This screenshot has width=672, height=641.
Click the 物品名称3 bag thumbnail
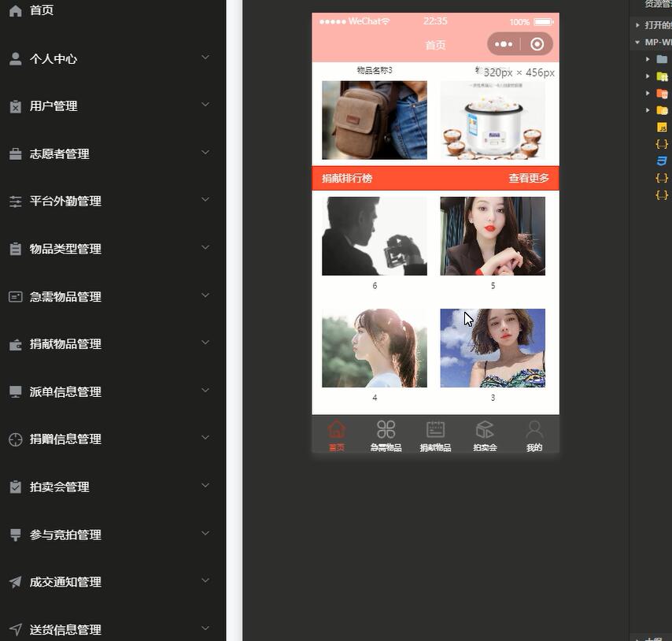point(374,120)
